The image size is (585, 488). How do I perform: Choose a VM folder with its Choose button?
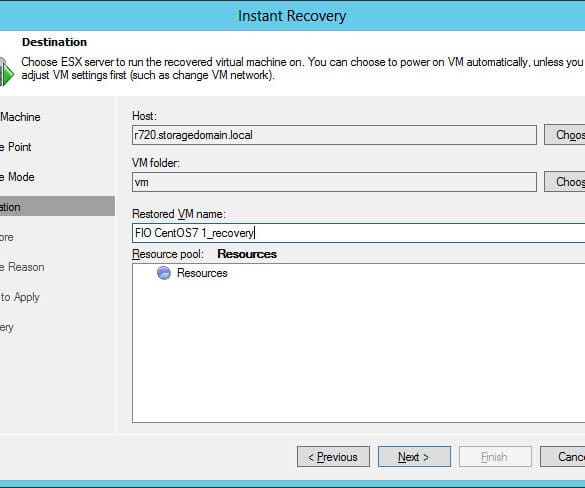[x=564, y=182]
